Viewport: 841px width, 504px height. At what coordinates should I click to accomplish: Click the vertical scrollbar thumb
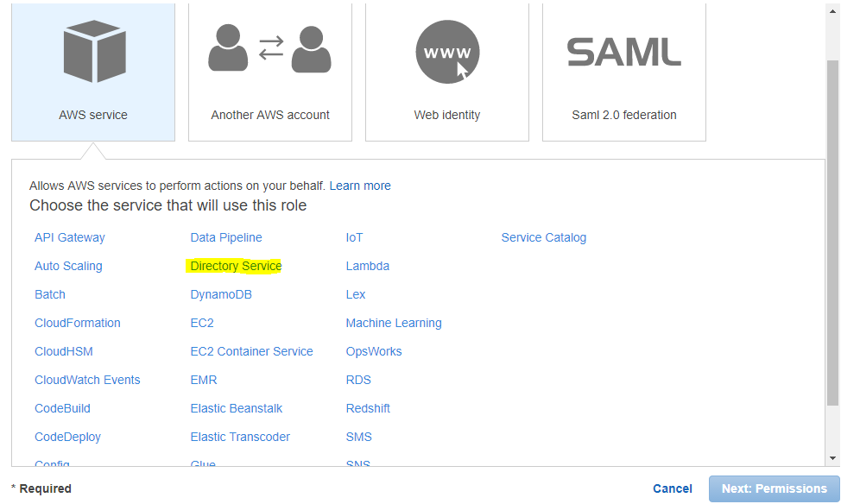(x=833, y=233)
